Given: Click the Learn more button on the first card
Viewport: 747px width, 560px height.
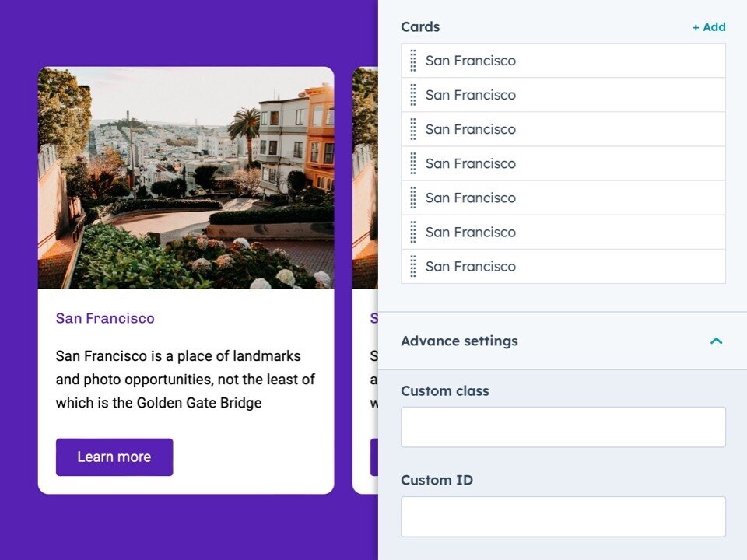Looking at the screenshot, I should tap(114, 457).
